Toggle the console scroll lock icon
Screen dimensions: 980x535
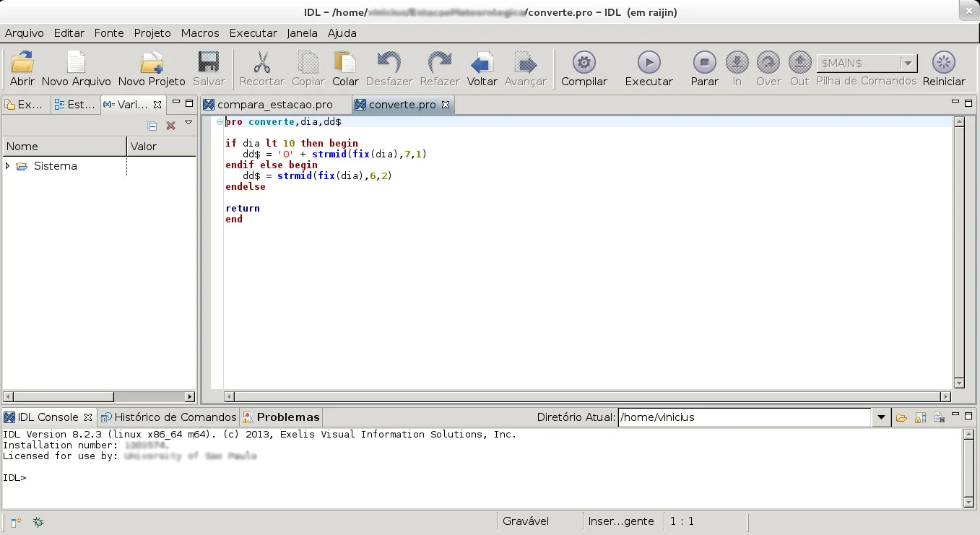tap(920, 417)
